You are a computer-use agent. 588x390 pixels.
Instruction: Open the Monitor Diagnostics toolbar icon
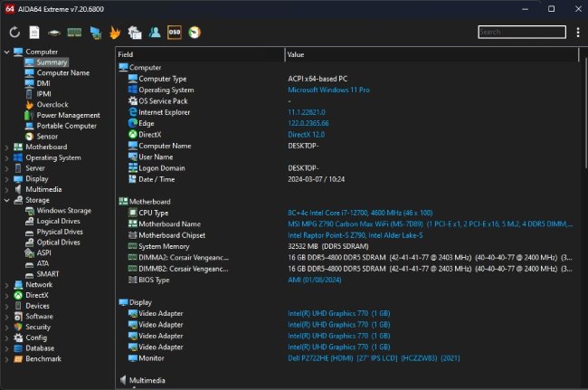(96, 33)
